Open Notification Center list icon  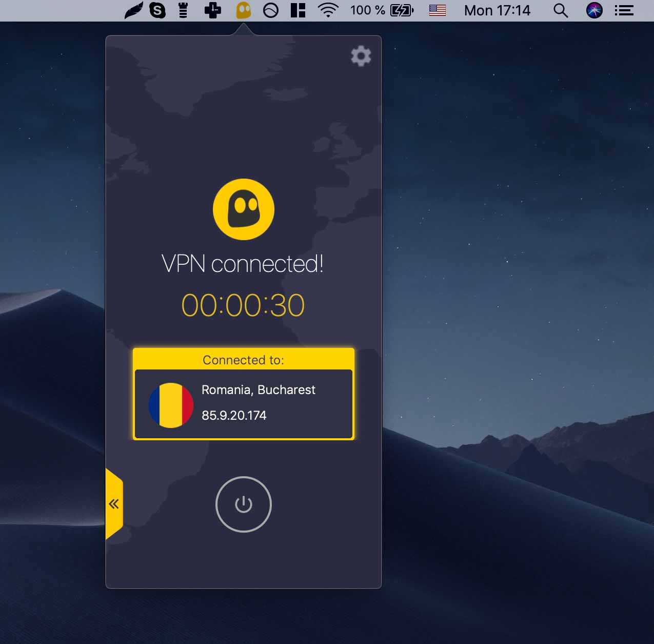[624, 10]
